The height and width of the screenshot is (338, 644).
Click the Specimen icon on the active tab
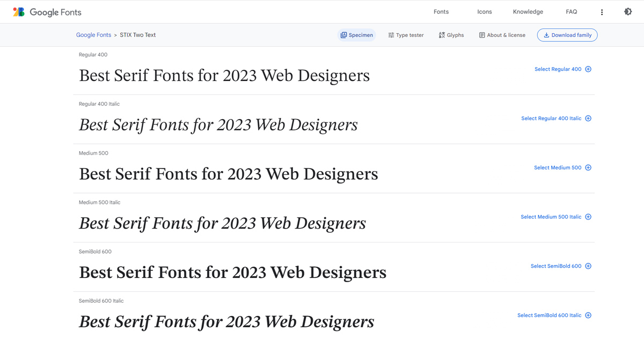coord(344,35)
